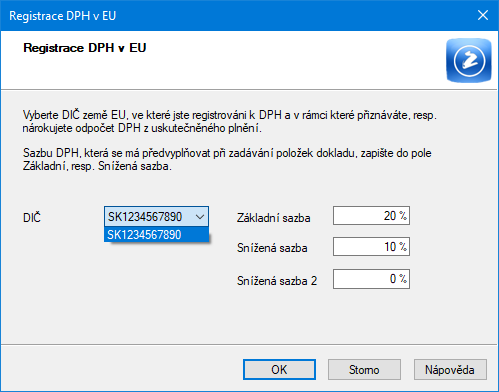Open help via the Nápověda button
The height and width of the screenshot is (392, 499).
(x=450, y=369)
